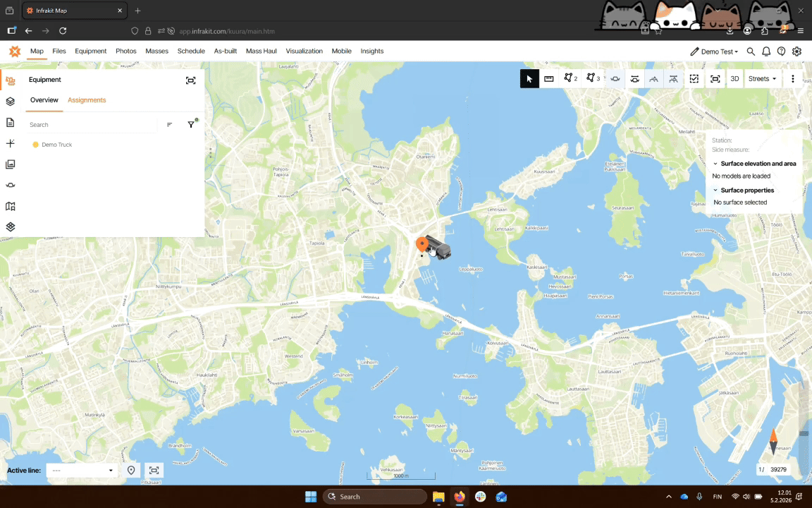The width and height of the screenshot is (812, 508).
Task: Switch to the Overview tab
Action: [x=44, y=100]
